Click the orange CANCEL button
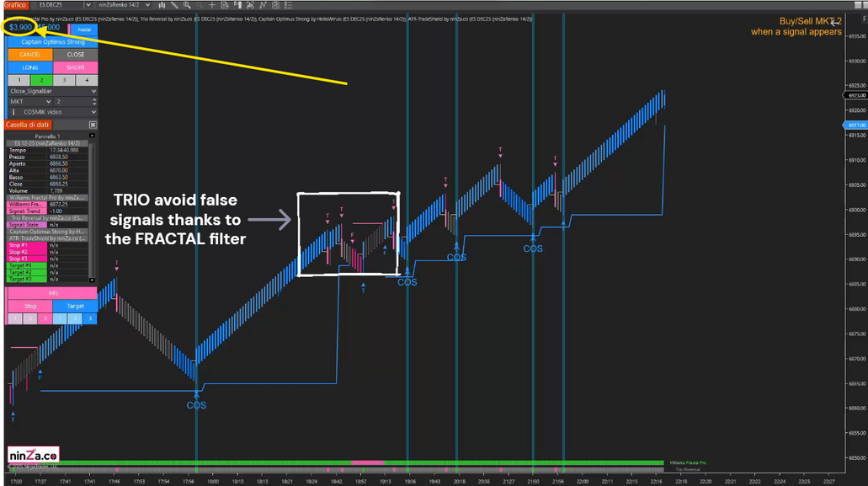The height and width of the screenshot is (486, 868). pos(29,55)
